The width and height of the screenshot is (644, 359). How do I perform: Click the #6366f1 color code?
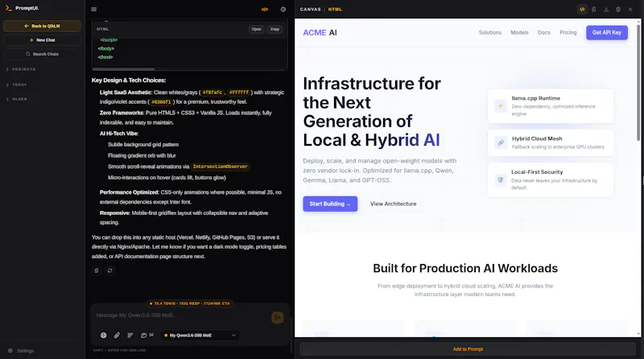point(162,102)
